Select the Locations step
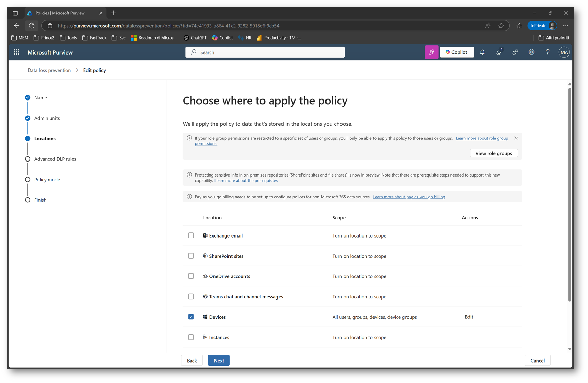588x383 pixels. point(40,138)
